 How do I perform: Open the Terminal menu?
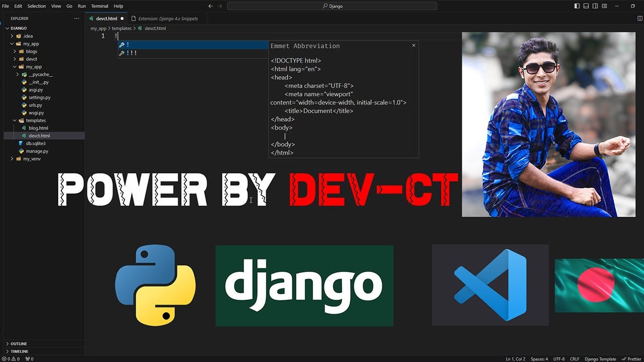[100, 6]
